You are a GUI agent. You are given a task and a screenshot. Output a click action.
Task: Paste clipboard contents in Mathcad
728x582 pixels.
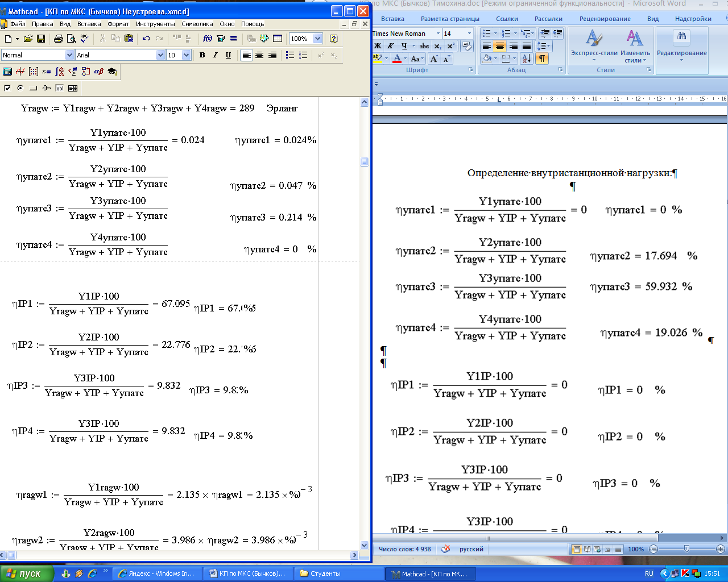[129, 39]
